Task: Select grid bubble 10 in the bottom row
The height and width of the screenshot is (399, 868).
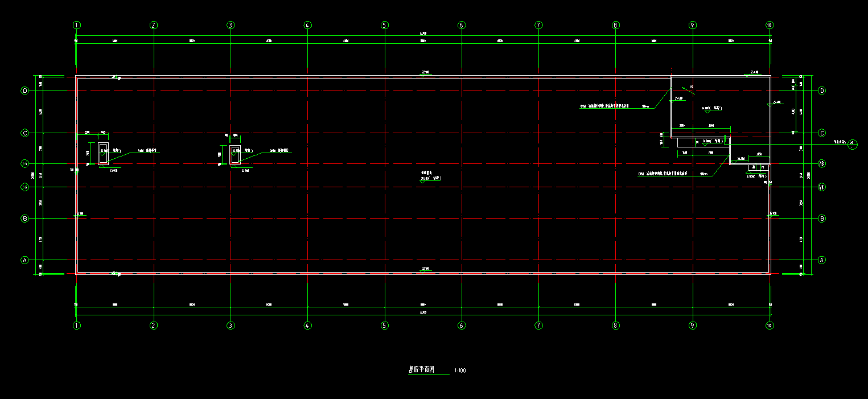Action: (x=770, y=326)
